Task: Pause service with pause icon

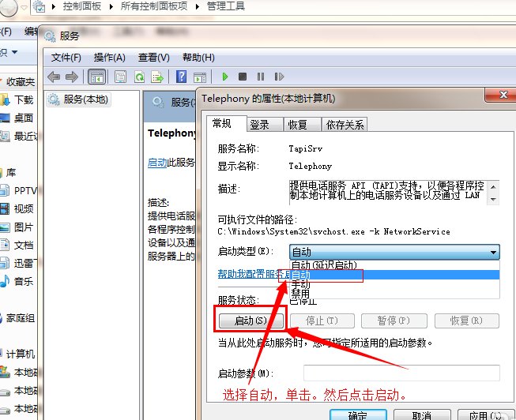Action: pos(261,77)
